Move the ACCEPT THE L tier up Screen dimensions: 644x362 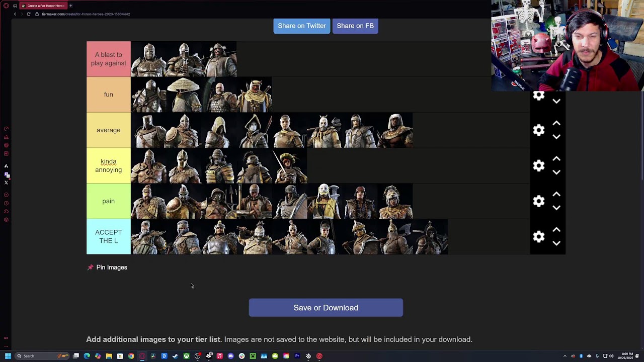[556, 230]
